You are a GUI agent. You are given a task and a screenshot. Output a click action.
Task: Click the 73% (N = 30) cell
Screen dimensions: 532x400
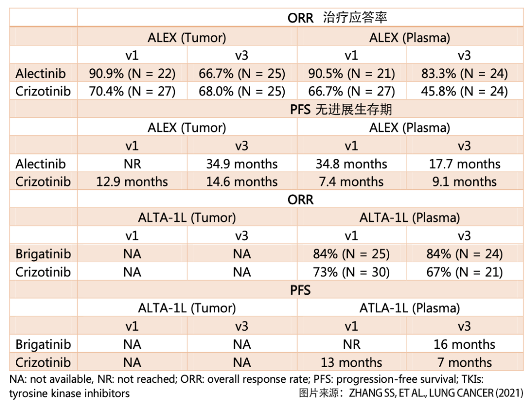351,272
